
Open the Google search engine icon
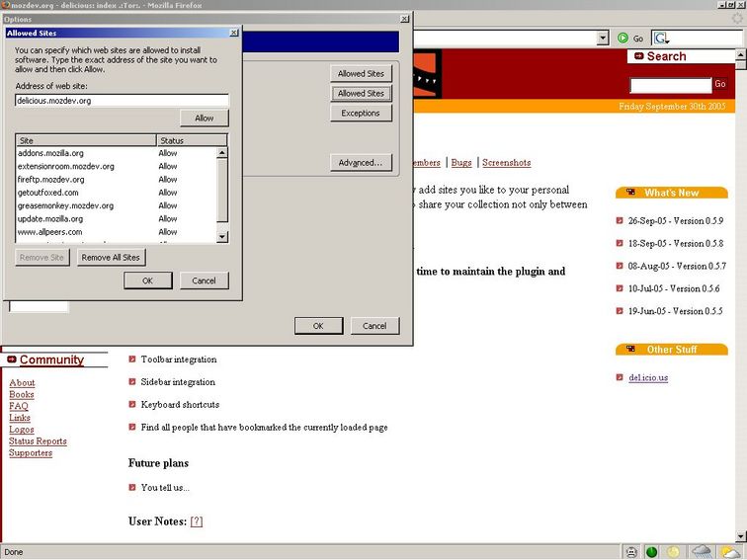pos(661,39)
